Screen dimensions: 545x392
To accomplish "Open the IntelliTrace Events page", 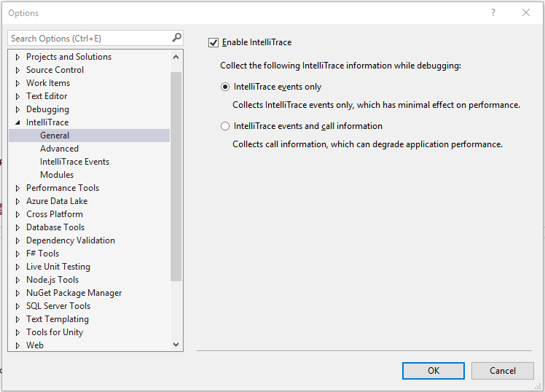I will pos(74,162).
